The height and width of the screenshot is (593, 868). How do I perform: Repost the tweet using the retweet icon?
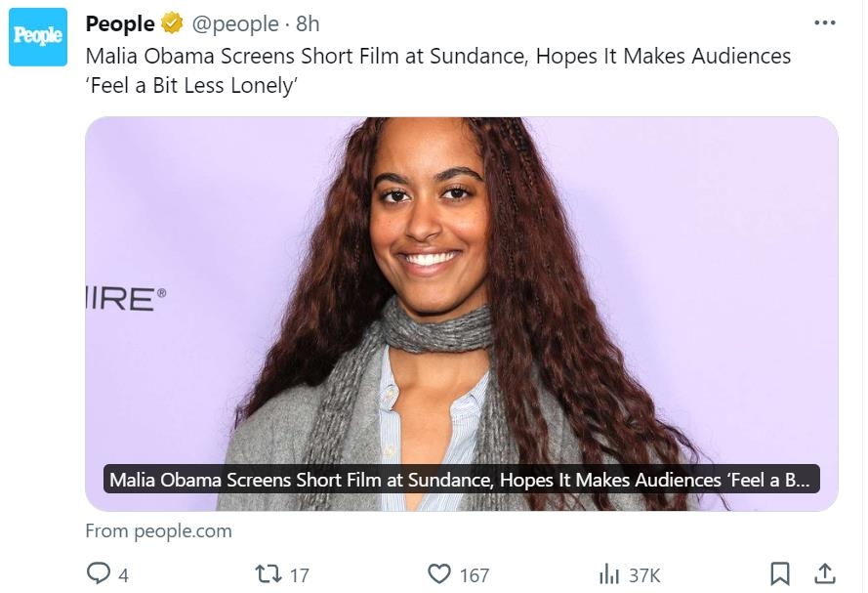click(268, 573)
